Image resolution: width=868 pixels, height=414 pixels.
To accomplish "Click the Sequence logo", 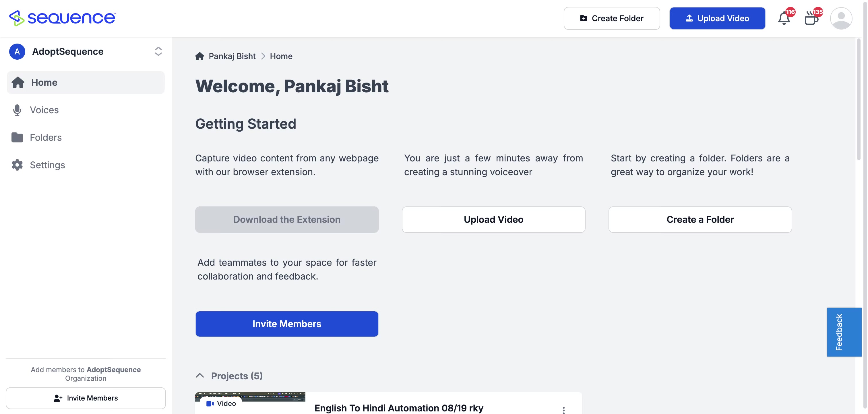I will click(63, 18).
